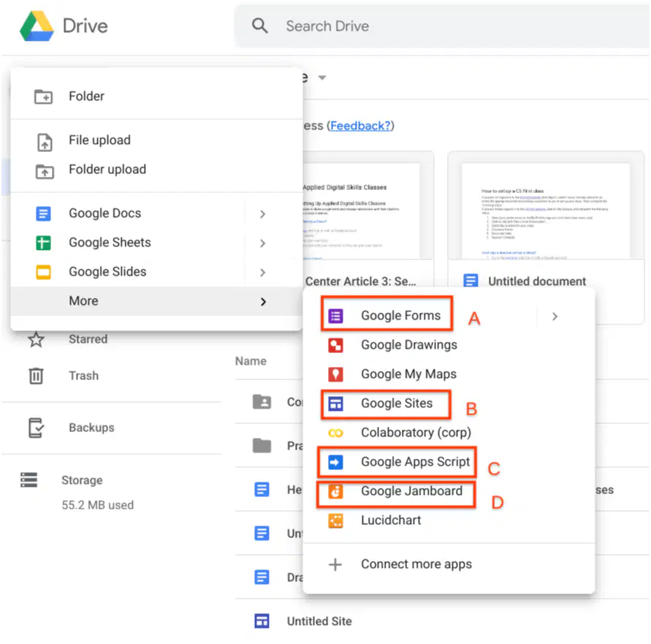Click the Google Sites icon in submenu
Image resolution: width=651 pixels, height=644 pixels.
(335, 404)
